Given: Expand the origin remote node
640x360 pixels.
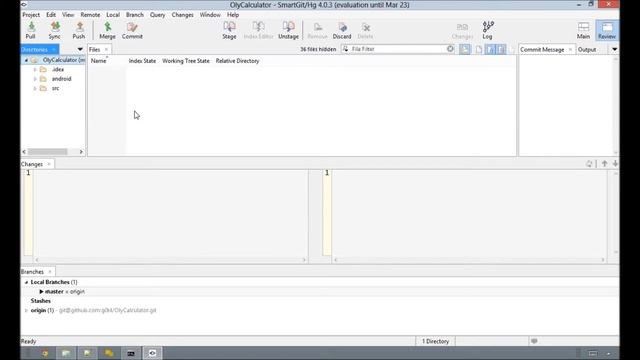Looking at the screenshot, I should point(26,310).
